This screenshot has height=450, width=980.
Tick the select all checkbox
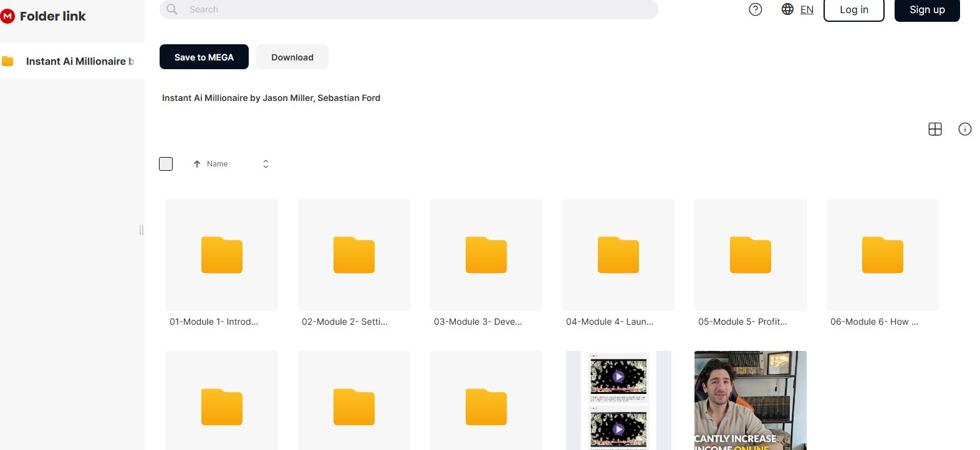pos(166,164)
